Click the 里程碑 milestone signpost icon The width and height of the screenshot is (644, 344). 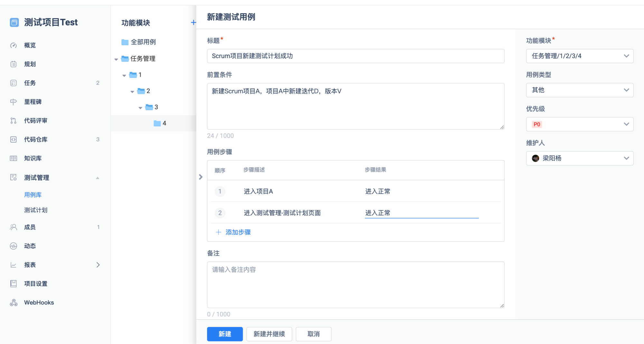coord(14,102)
